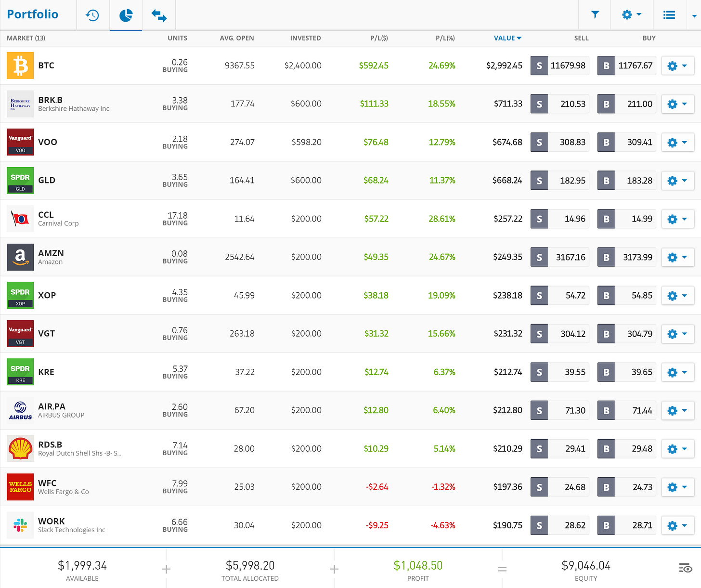Click the Vanguard VOO logo

pyautogui.click(x=20, y=142)
